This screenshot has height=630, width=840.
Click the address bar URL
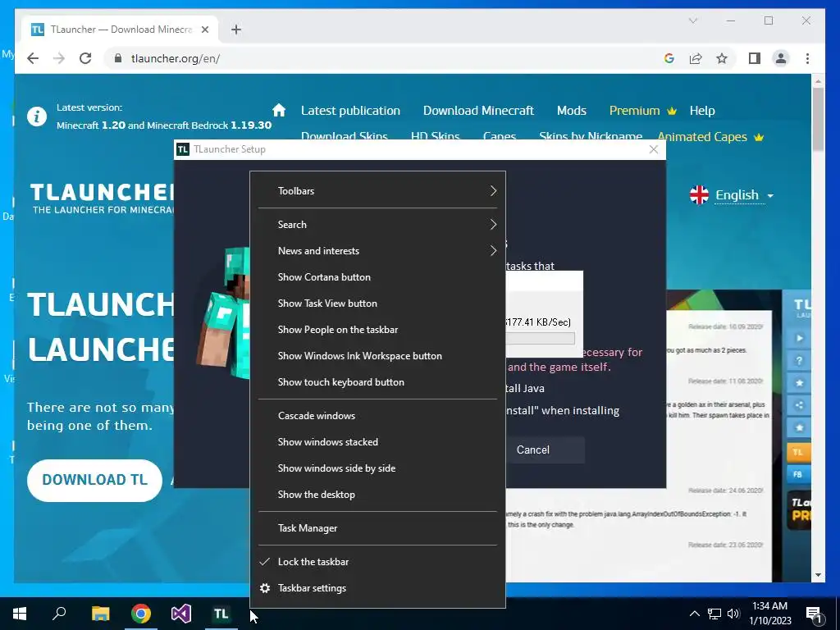[x=176, y=58]
